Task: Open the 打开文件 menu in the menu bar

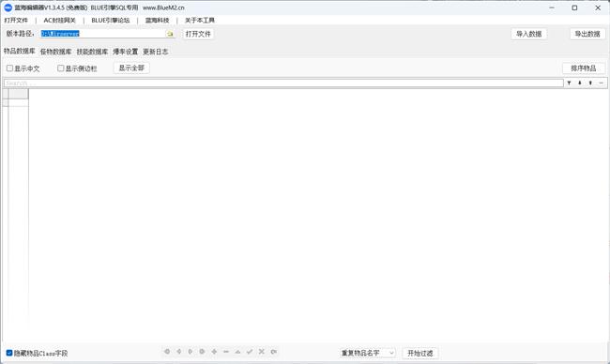Action: click(16, 21)
